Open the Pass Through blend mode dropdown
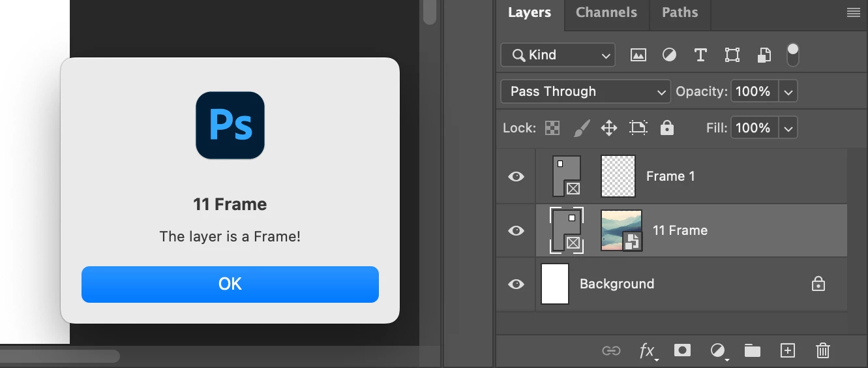The image size is (868, 368). pyautogui.click(x=586, y=91)
